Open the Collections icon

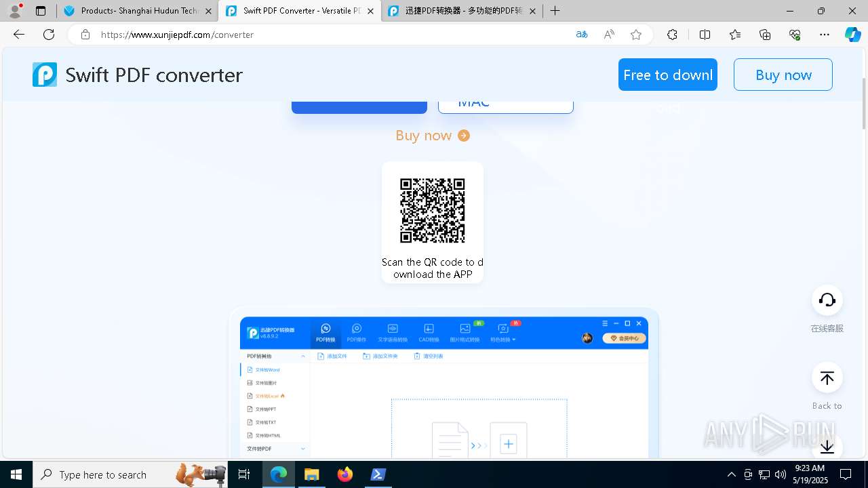click(x=765, y=35)
